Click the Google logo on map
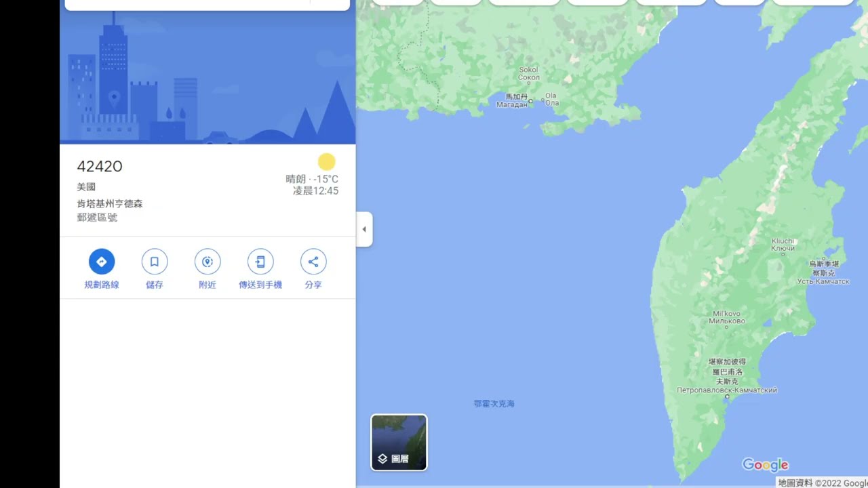 click(766, 465)
